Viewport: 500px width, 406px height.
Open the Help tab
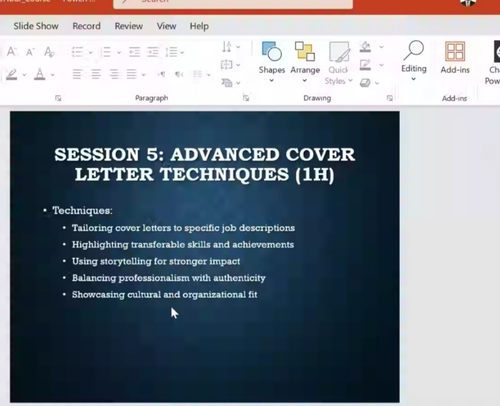coord(199,26)
